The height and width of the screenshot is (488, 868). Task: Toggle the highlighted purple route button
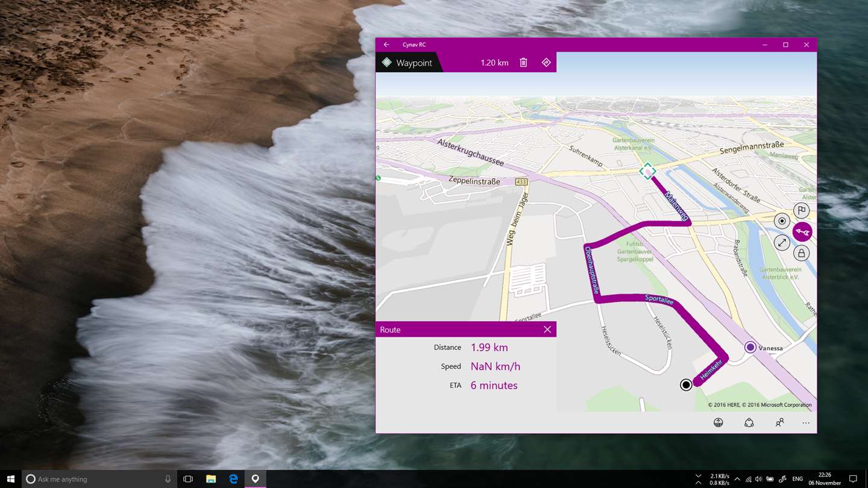(802, 231)
